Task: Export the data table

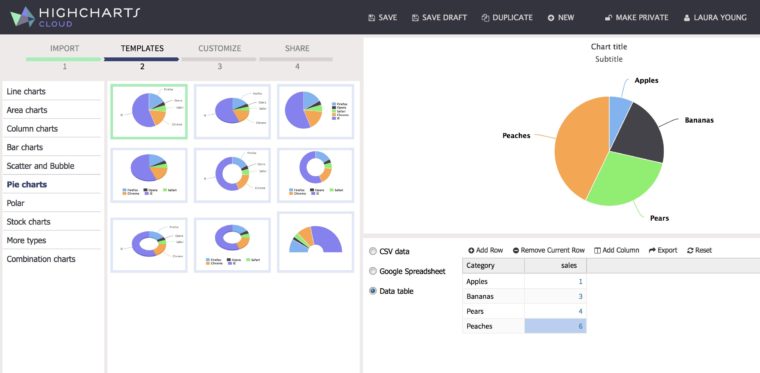Action: pos(663,250)
